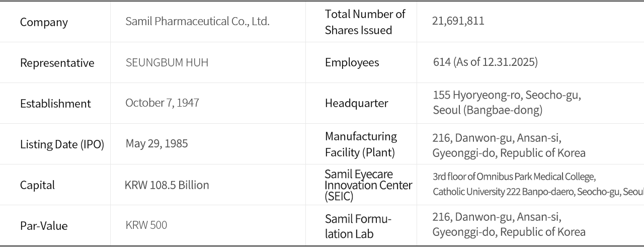Click the 'Employees' label cell
644x247 pixels.
(x=352, y=63)
